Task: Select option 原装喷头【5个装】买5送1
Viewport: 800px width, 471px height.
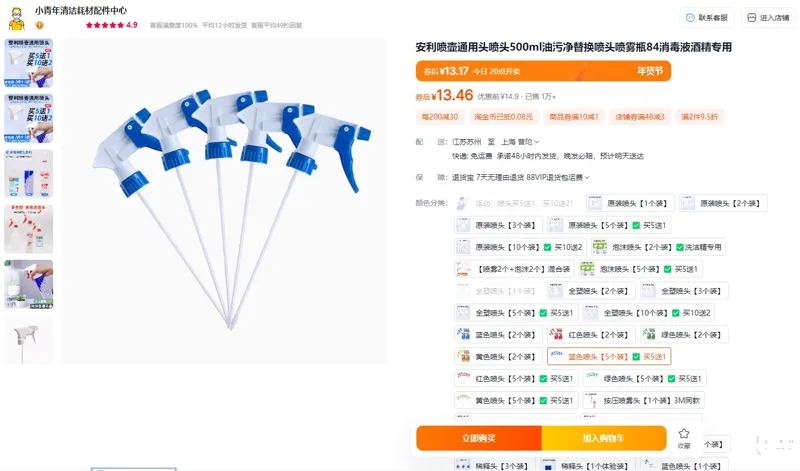Action: 609,225
